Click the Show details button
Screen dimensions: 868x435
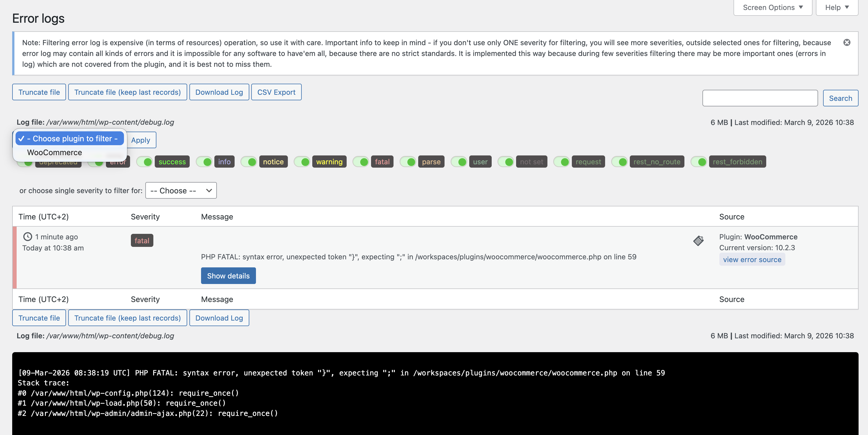coord(228,276)
